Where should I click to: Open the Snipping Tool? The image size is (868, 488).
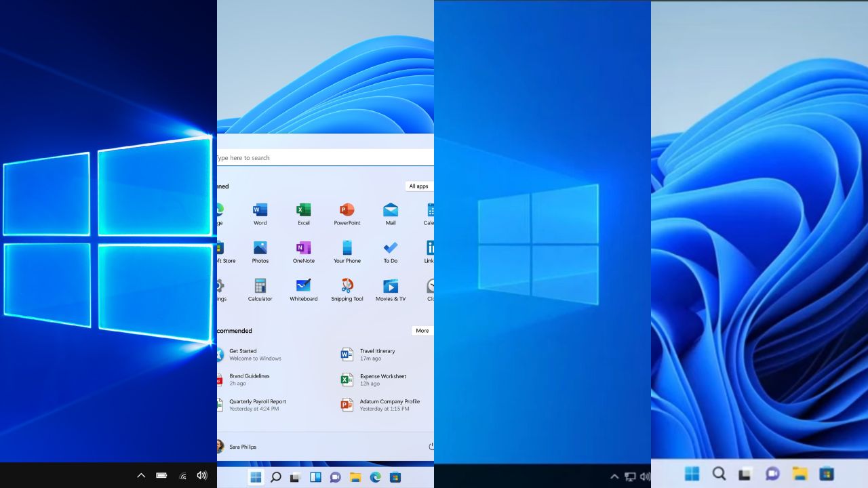click(x=347, y=289)
